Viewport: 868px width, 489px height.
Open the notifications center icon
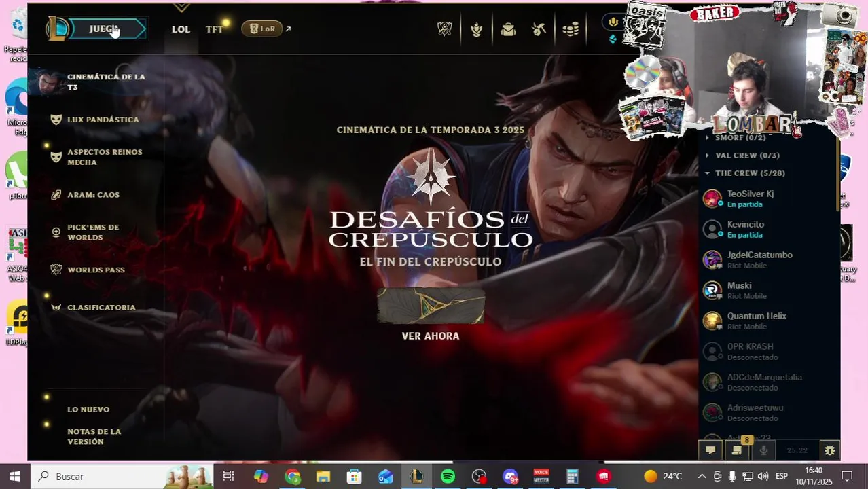coord(847,476)
